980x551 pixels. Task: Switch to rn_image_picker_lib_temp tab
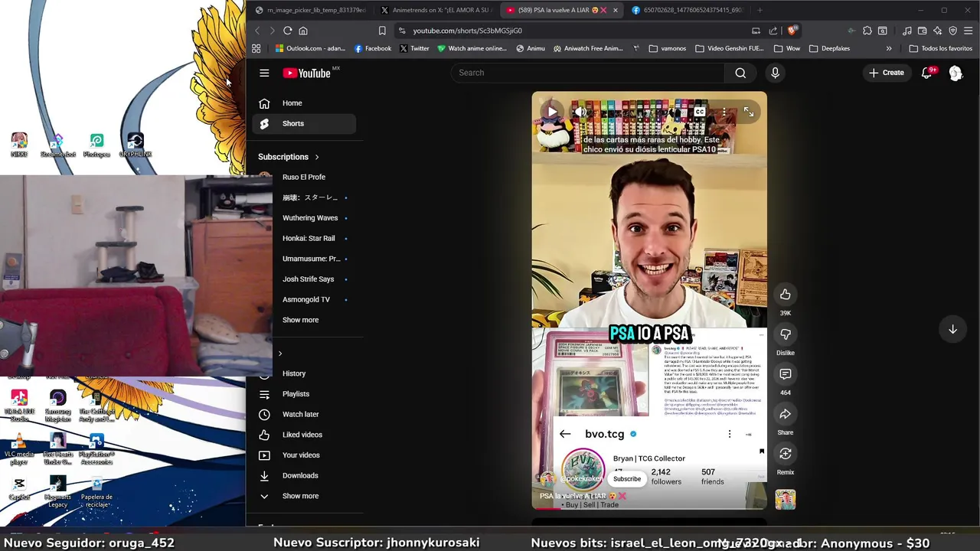311,10
